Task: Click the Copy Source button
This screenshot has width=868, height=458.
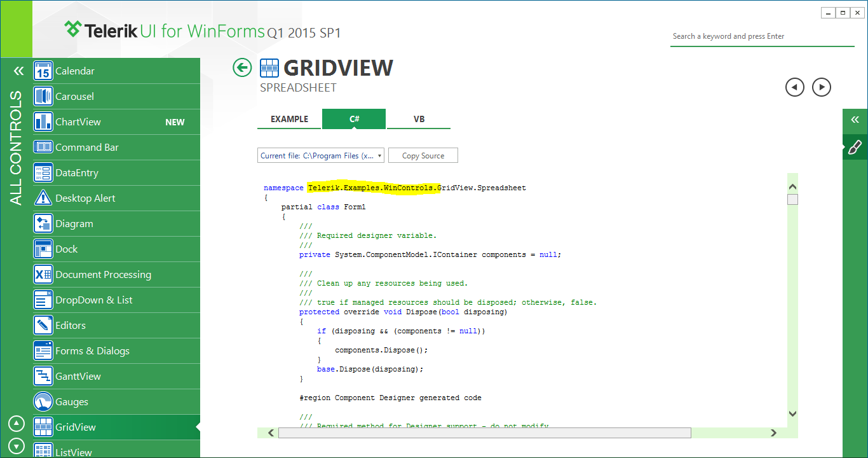Action: pyautogui.click(x=423, y=155)
